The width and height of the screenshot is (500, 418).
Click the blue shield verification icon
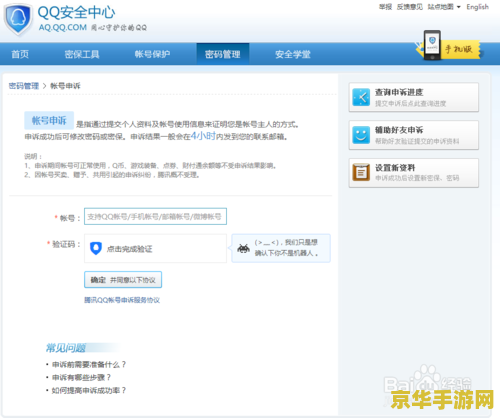[96, 248]
